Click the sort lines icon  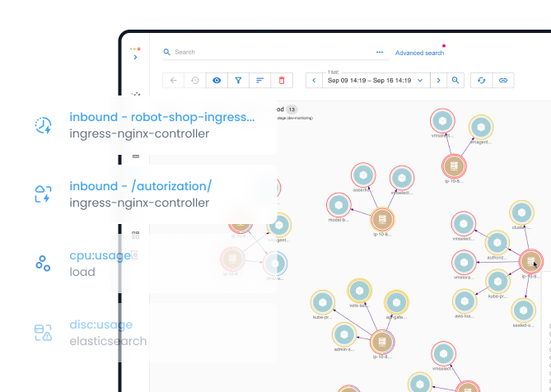click(x=259, y=81)
